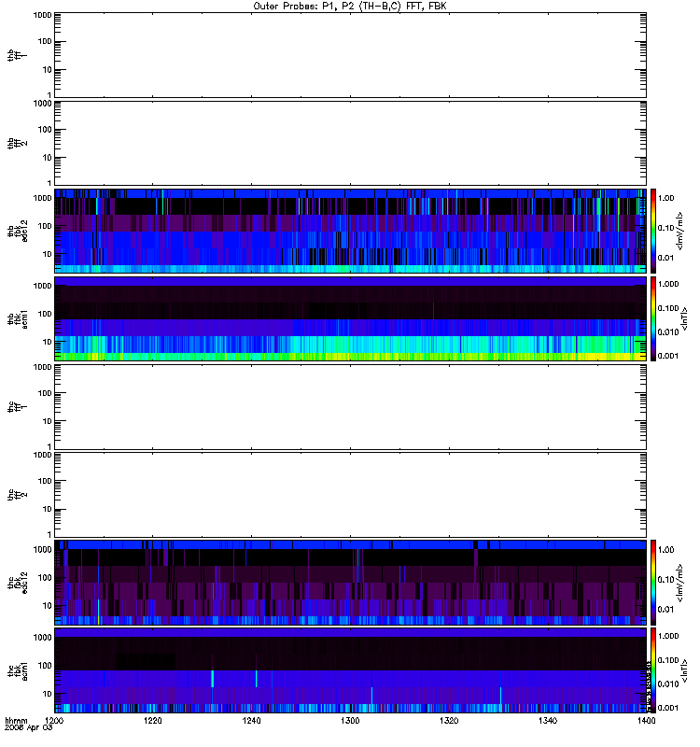Click the 'hhmm' time axis label
Image resolution: width=700 pixels, height=747 pixels.
coord(16,721)
